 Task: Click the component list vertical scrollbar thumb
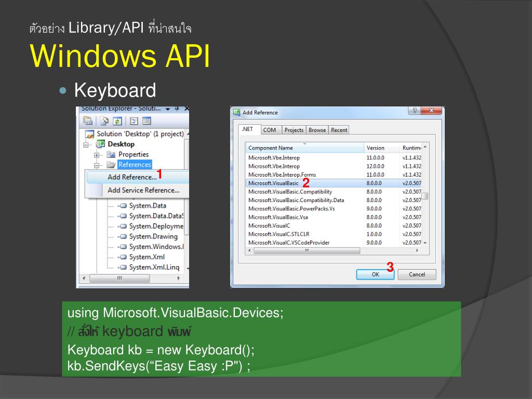point(425,196)
